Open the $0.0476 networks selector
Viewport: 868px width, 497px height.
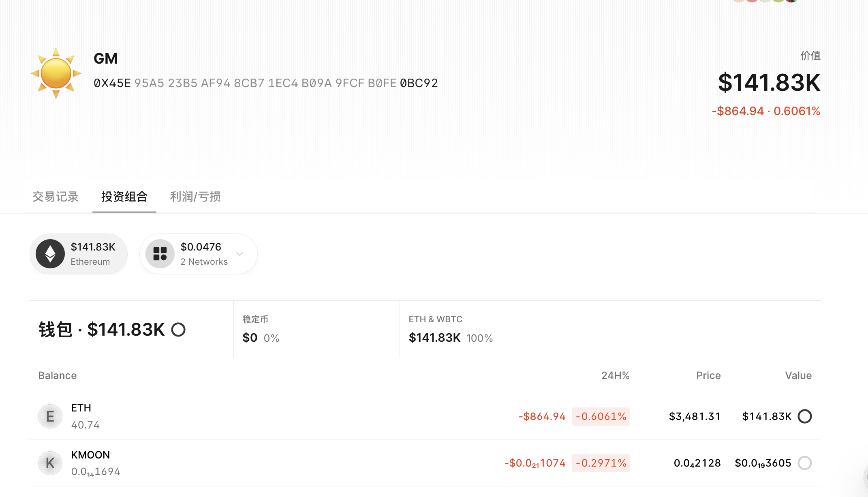coord(201,247)
